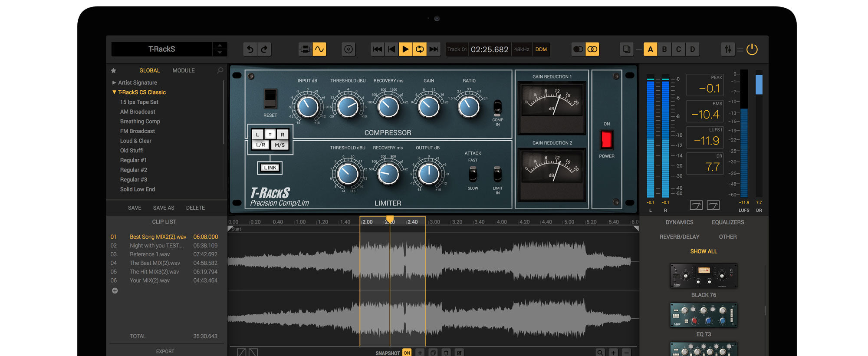Go back to track start
868x356 pixels.
pyautogui.click(x=391, y=49)
